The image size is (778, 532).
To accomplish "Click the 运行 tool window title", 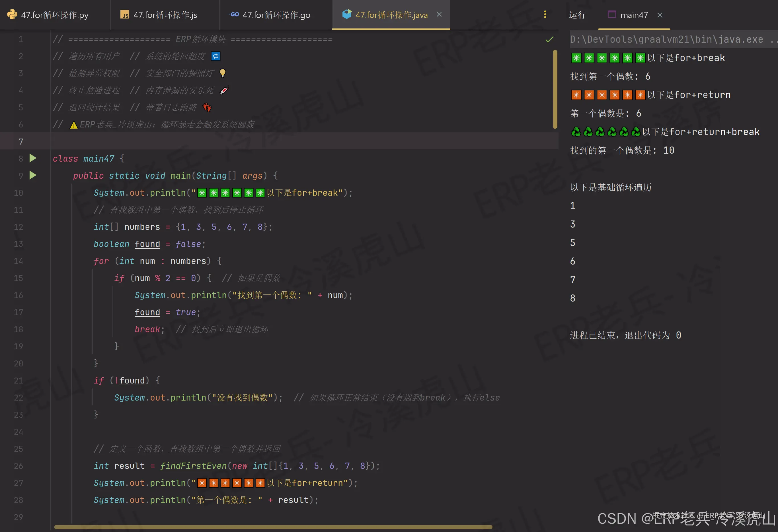I will coord(577,15).
